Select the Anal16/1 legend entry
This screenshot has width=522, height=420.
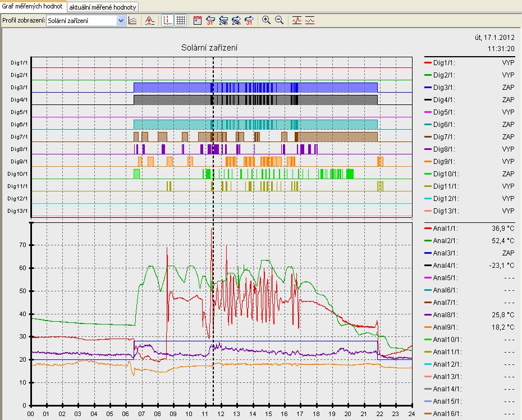(x=469, y=413)
